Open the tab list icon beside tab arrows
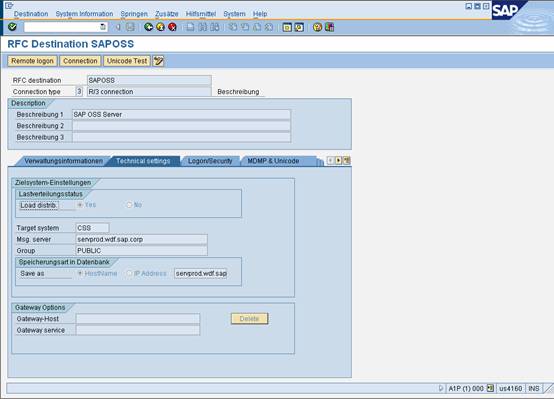 (x=347, y=160)
